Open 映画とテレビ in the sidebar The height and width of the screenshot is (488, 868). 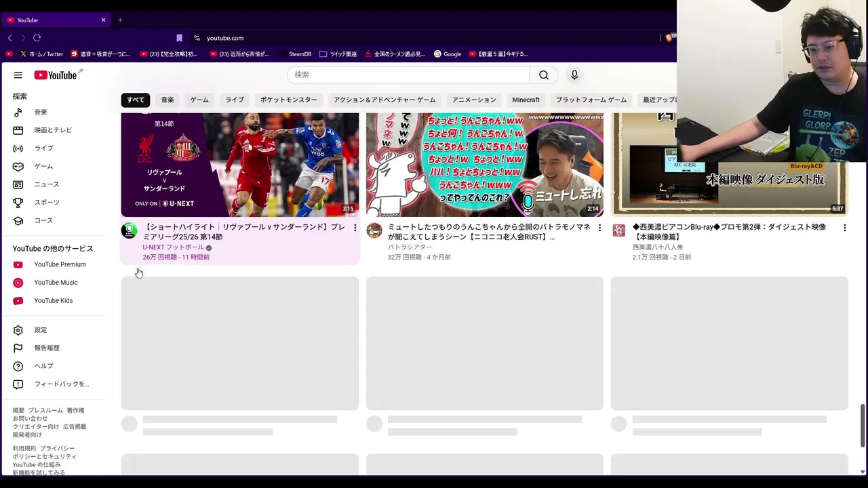(x=54, y=130)
